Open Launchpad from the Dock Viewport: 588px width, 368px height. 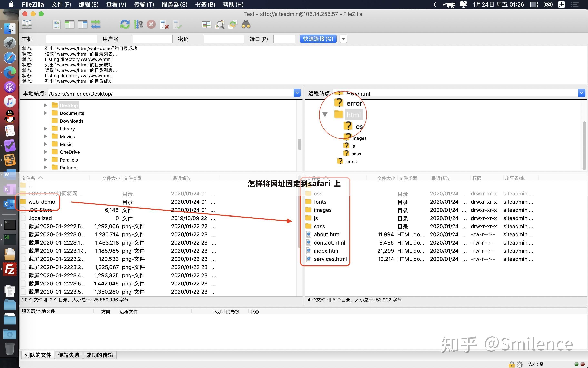point(10,43)
